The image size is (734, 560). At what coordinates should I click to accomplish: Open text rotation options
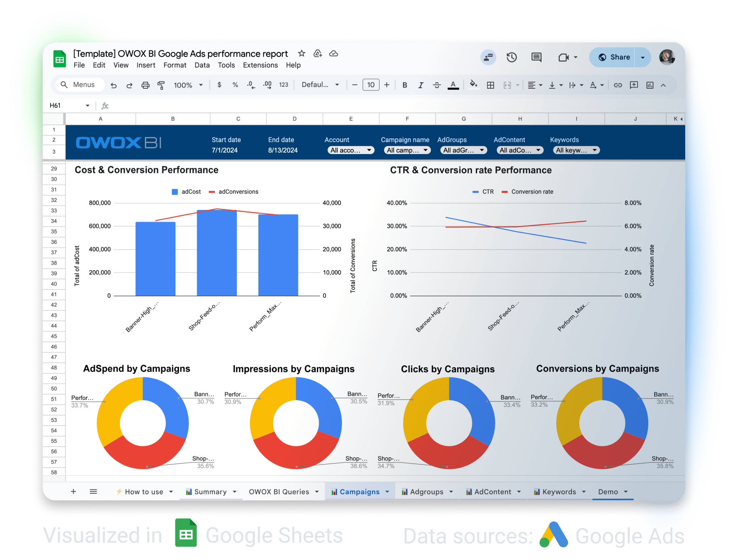click(x=596, y=85)
